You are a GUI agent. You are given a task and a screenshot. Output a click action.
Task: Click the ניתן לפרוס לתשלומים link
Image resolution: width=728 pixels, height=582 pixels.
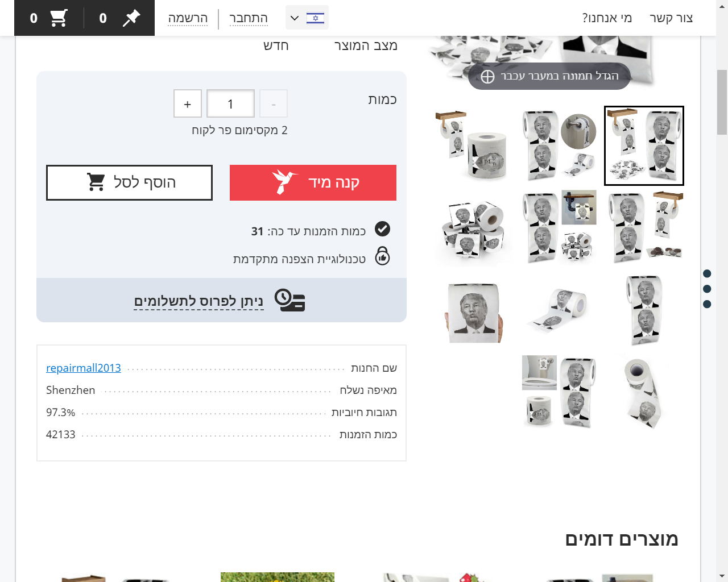pos(198,301)
